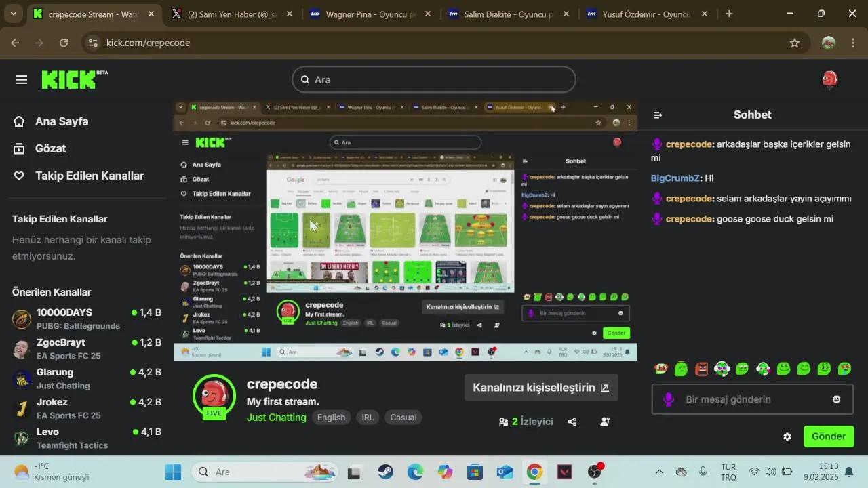Click the 2 İzleyici viewer count
The height and width of the screenshot is (488, 868).
click(x=526, y=422)
